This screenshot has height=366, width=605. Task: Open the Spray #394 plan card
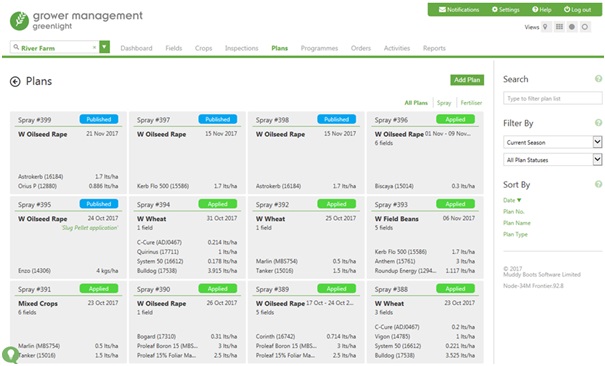pos(187,238)
